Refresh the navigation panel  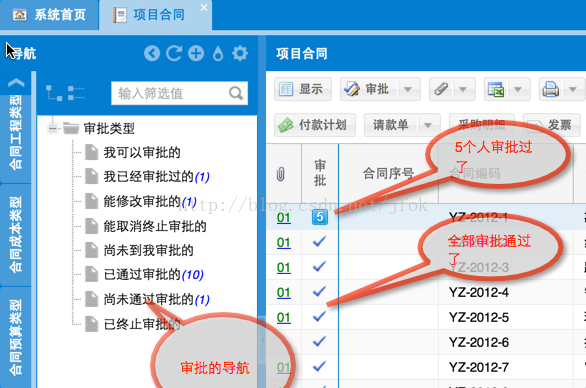(174, 53)
